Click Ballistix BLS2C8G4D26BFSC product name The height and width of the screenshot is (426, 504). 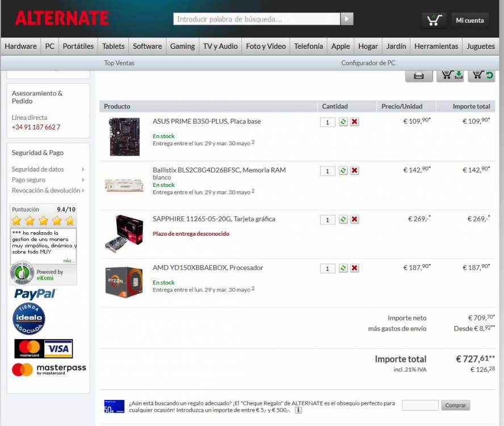(219, 170)
